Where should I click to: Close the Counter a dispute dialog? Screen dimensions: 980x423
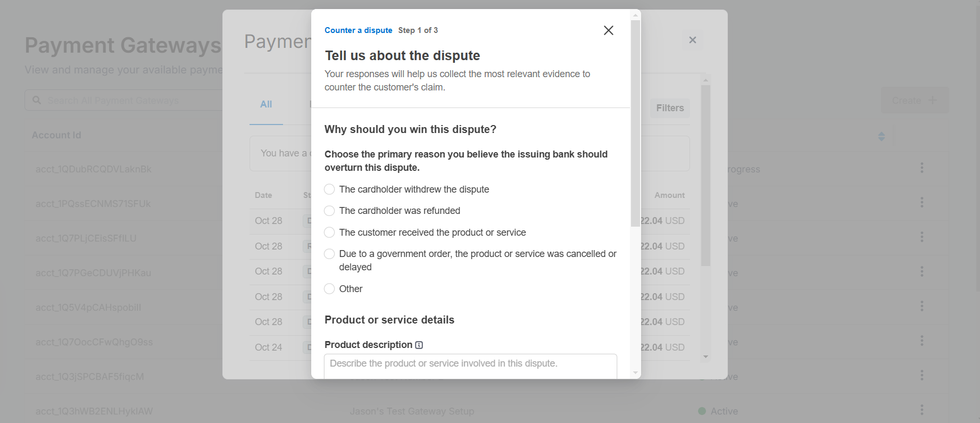[x=608, y=30]
